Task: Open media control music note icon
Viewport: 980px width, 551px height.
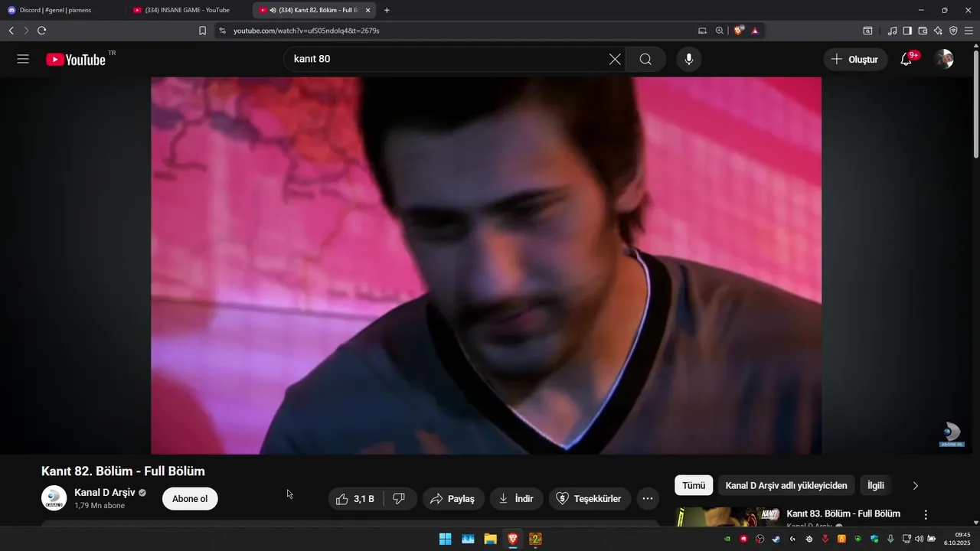Action: click(892, 31)
